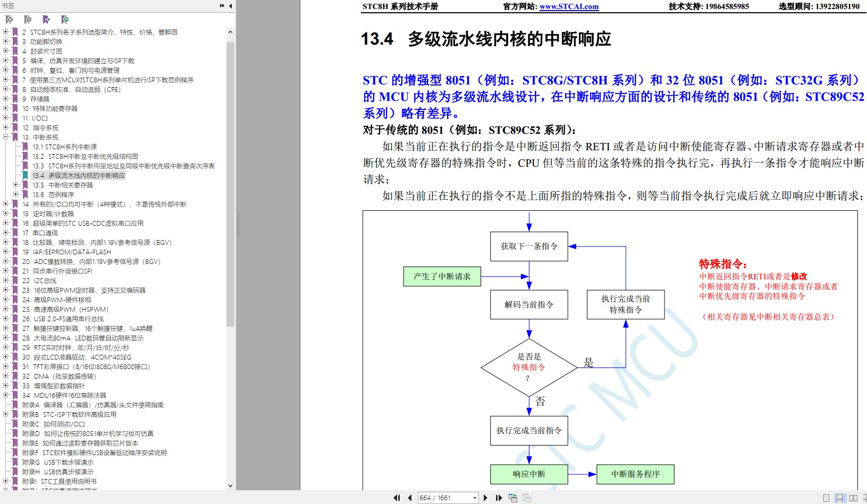The width and height of the screenshot is (867, 504).
Task: Click the bookmarks panel scroll-down arrow
Action: 230,485
